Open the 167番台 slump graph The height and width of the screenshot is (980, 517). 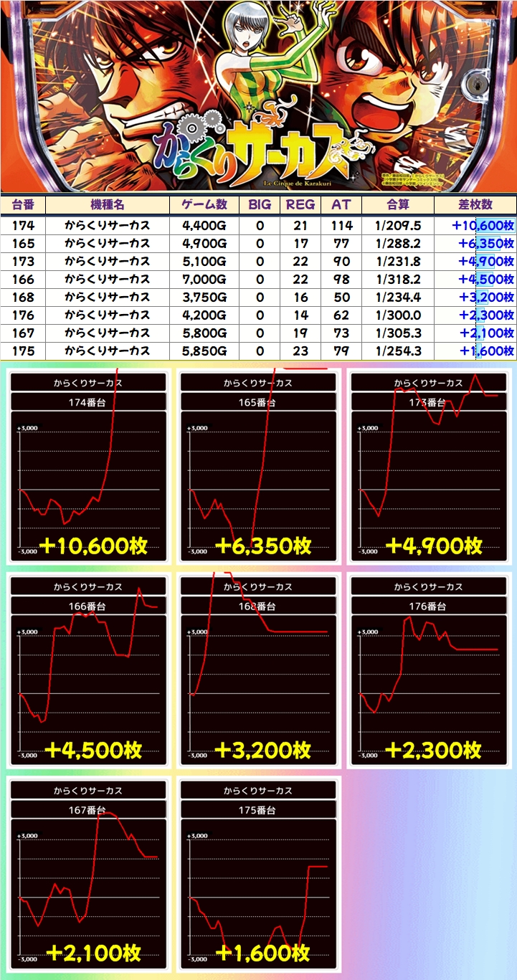(x=88, y=874)
